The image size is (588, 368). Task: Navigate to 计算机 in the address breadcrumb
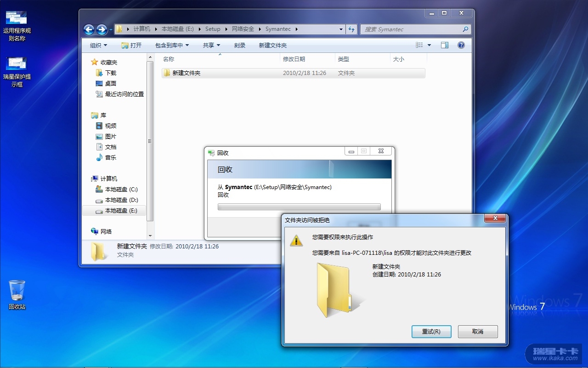pyautogui.click(x=142, y=29)
